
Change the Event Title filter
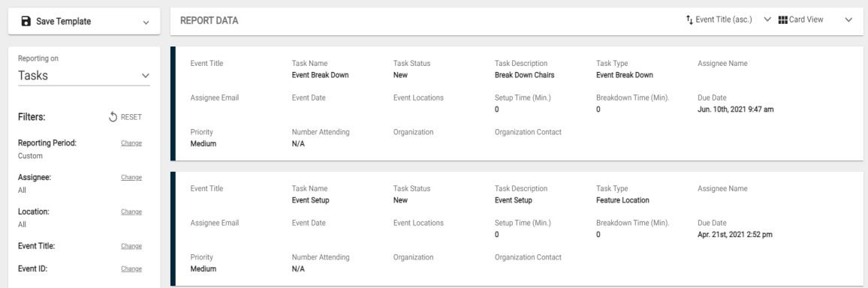pyautogui.click(x=131, y=246)
